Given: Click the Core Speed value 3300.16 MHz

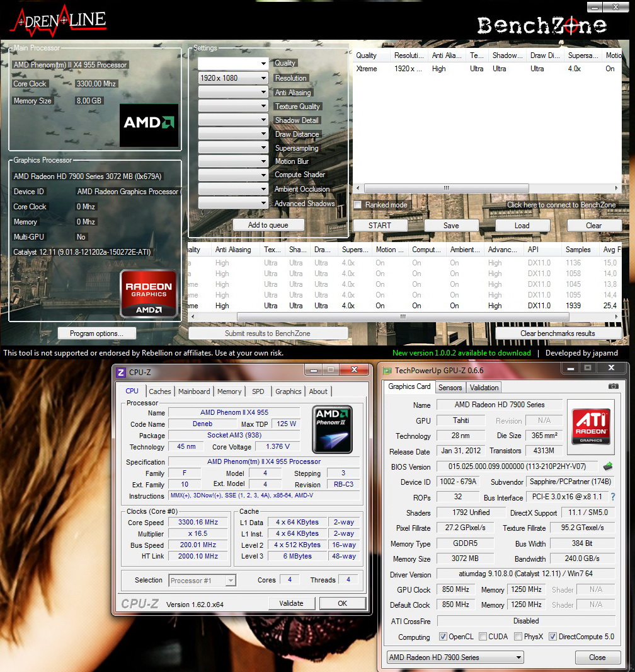Looking at the screenshot, I should coord(198,522).
